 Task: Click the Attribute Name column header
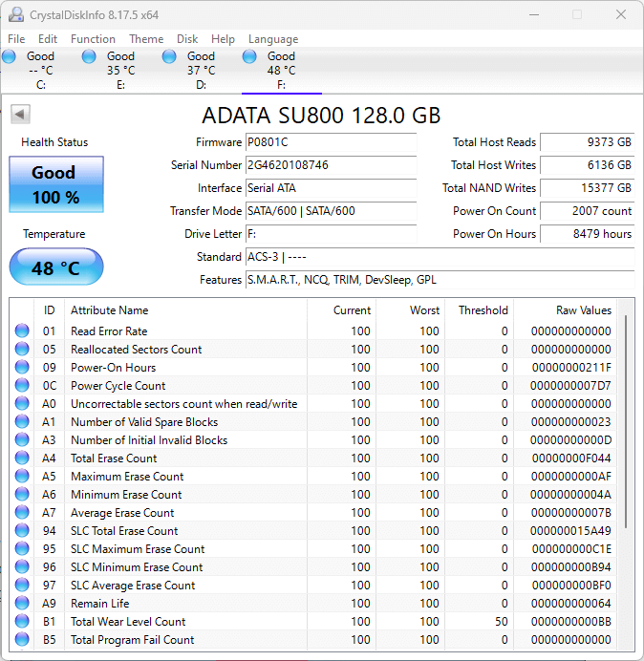pyautogui.click(x=185, y=310)
